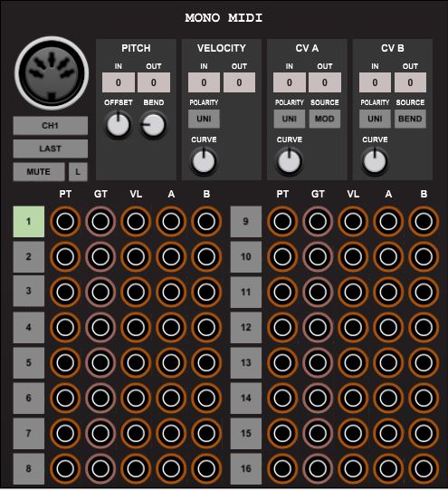Click the PT output jack in row 7
Image resolution: width=448 pixels, height=490 pixels.
(x=65, y=434)
